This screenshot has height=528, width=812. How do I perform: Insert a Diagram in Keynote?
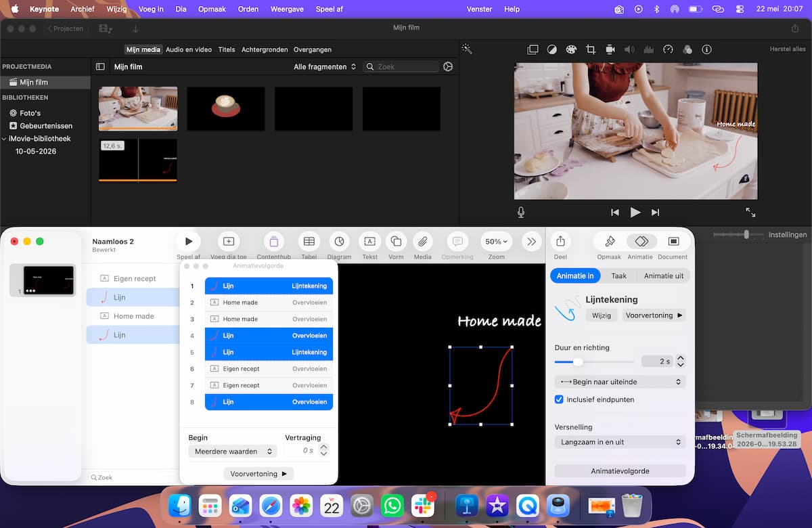(x=339, y=242)
